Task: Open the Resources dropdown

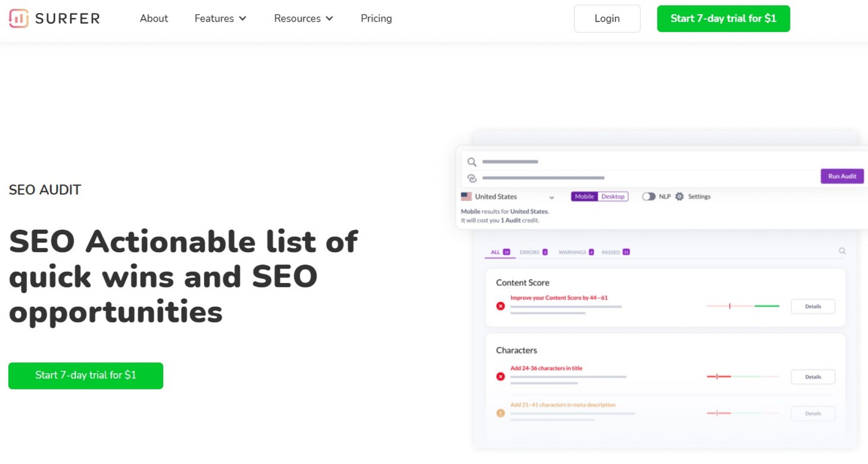Action: [303, 19]
